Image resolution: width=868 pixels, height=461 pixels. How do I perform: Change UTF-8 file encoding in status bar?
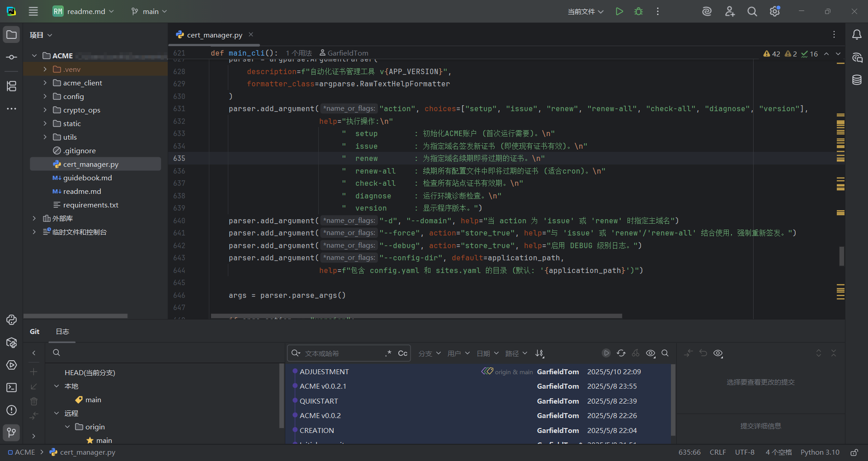745,452
